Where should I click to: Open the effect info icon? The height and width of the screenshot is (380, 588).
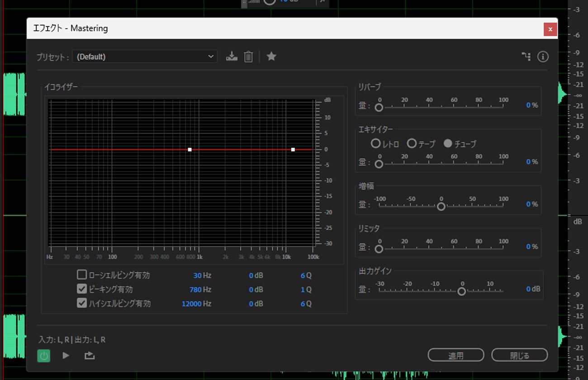tap(543, 57)
